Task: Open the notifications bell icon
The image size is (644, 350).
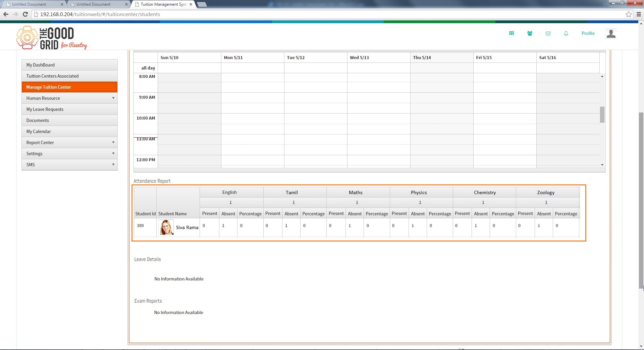Action: (x=566, y=33)
